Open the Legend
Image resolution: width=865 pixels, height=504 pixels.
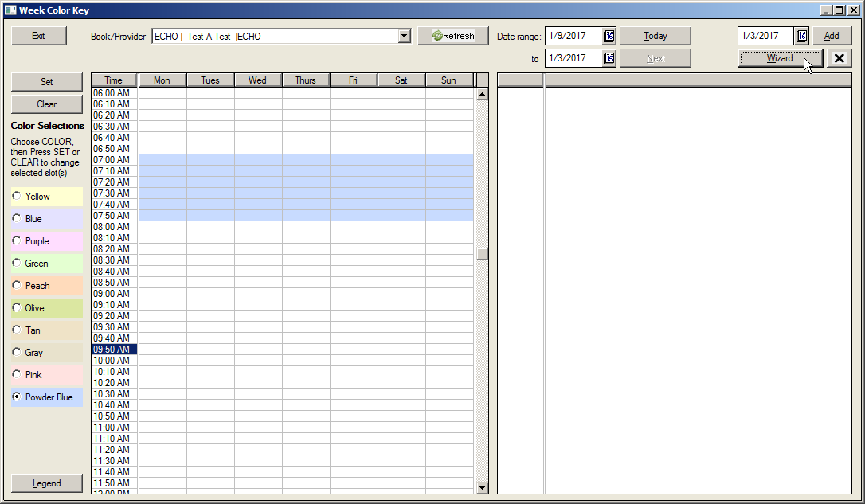tap(46, 483)
